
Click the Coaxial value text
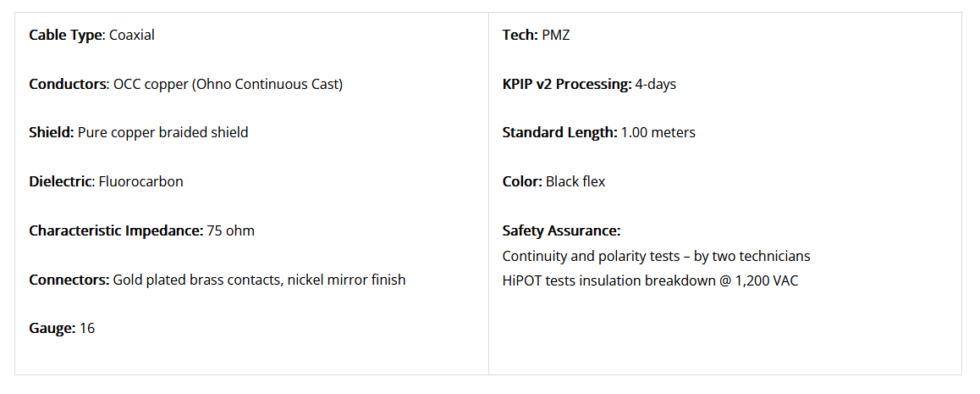click(132, 35)
